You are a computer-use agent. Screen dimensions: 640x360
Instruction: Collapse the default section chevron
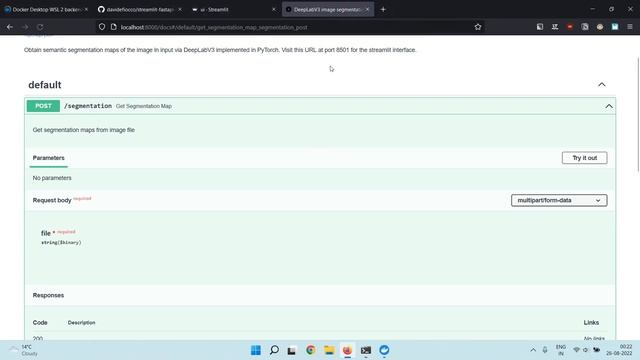point(602,84)
